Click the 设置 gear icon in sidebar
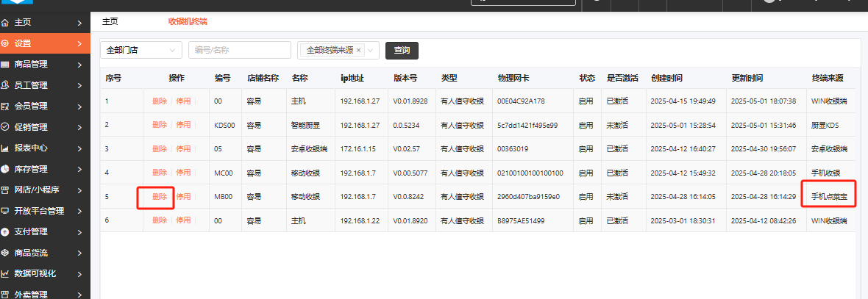Viewport: 868px width, 299px height. click(6, 43)
